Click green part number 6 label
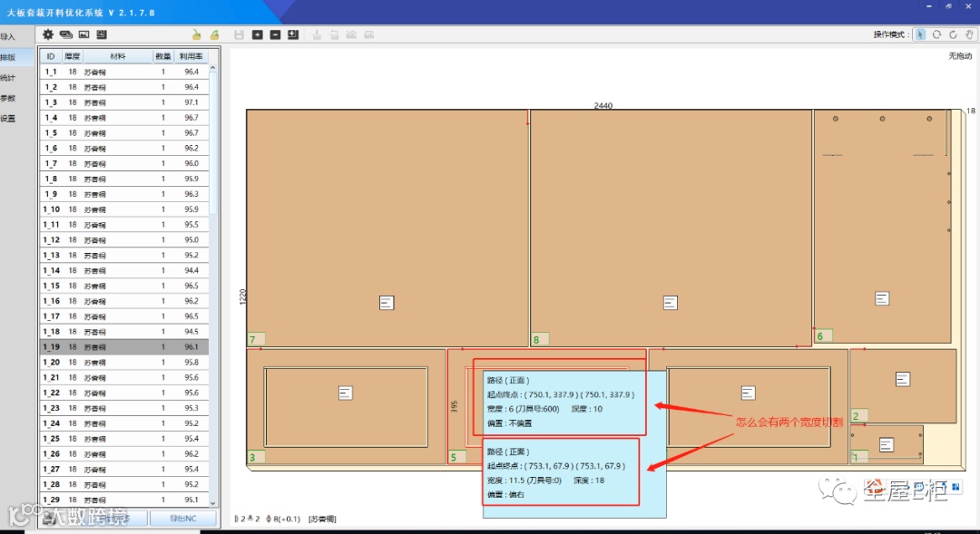The image size is (980, 534). [x=824, y=336]
